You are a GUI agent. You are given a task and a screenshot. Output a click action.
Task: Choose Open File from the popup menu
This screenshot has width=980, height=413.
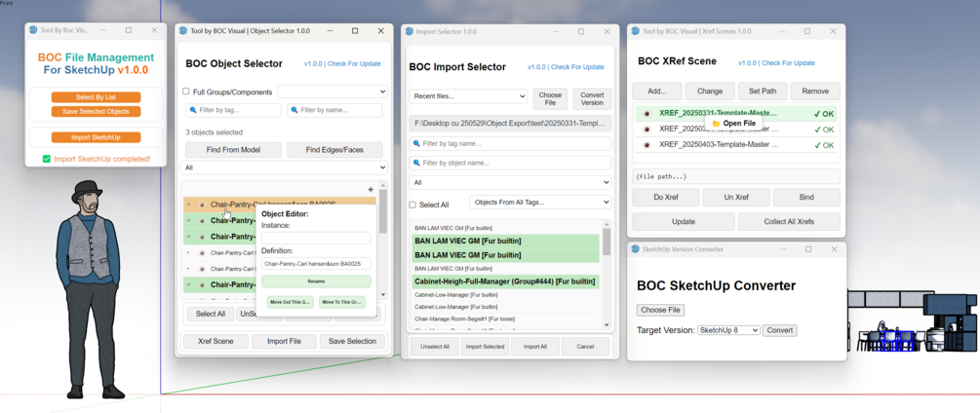[733, 124]
